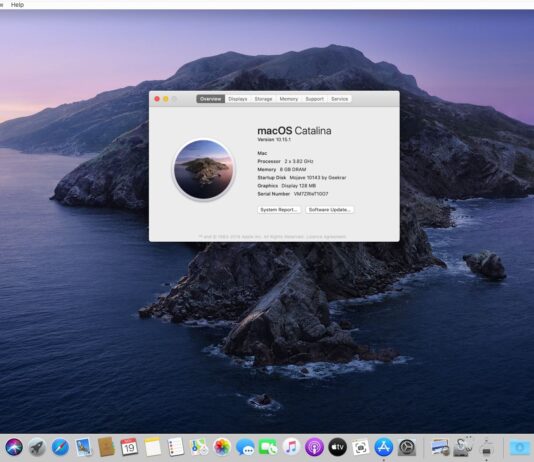The width and height of the screenshot is (534, 462).
Task: Open Apple TV icon in dock
Action: click(337, 447)
